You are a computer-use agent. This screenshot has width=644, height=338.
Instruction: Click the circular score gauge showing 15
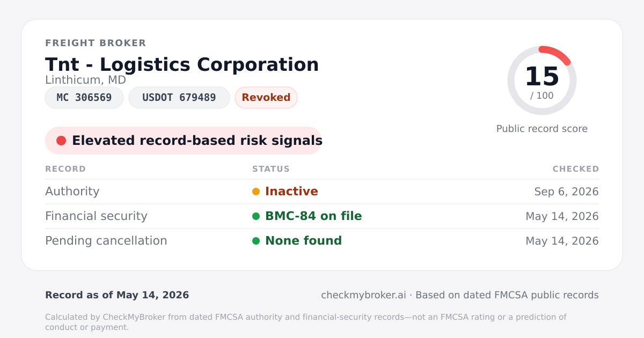[542, 80]
